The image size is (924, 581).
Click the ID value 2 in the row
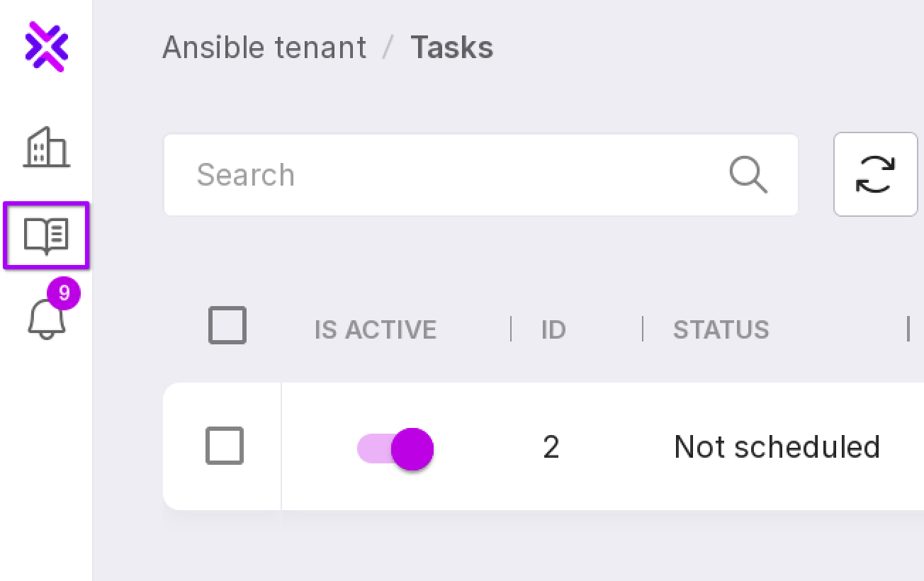click(551, 447)
